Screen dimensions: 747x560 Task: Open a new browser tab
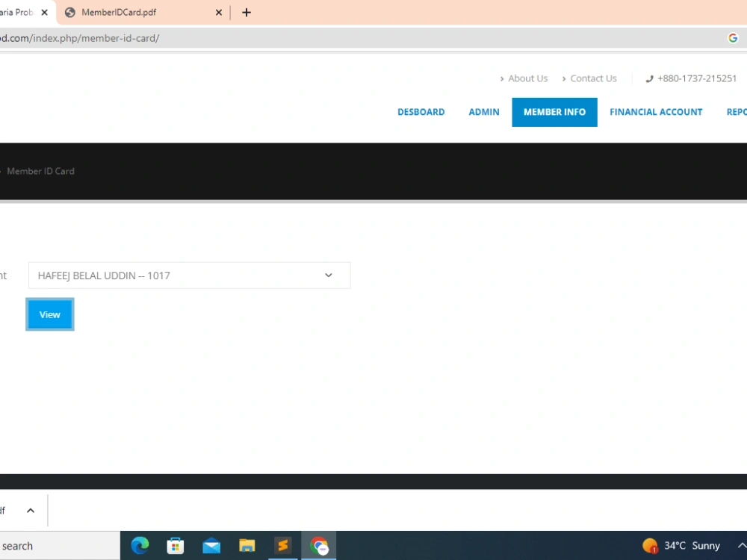[x=247, y=13]
